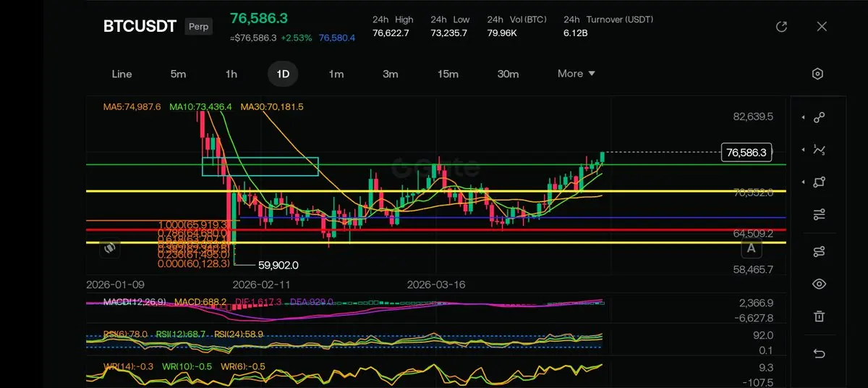Image resolution: width=868 pixels, height=388 pixels.
Task: Click the 76,580.4 mark price
Action: 337,38
